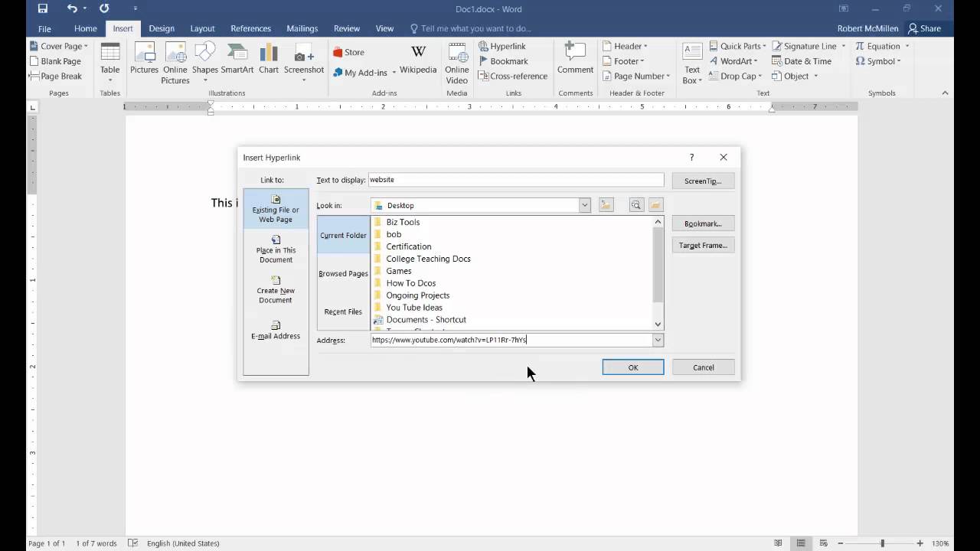Open the Page Number menu
The height and width of the screenshot is (551, 980).
pos(636,77)
